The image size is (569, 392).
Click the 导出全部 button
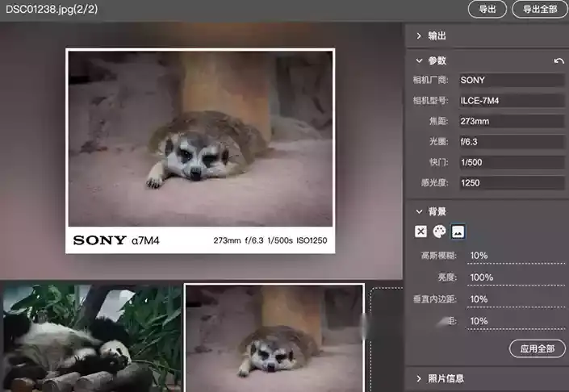pyautogui.click(x=540, y=10)
